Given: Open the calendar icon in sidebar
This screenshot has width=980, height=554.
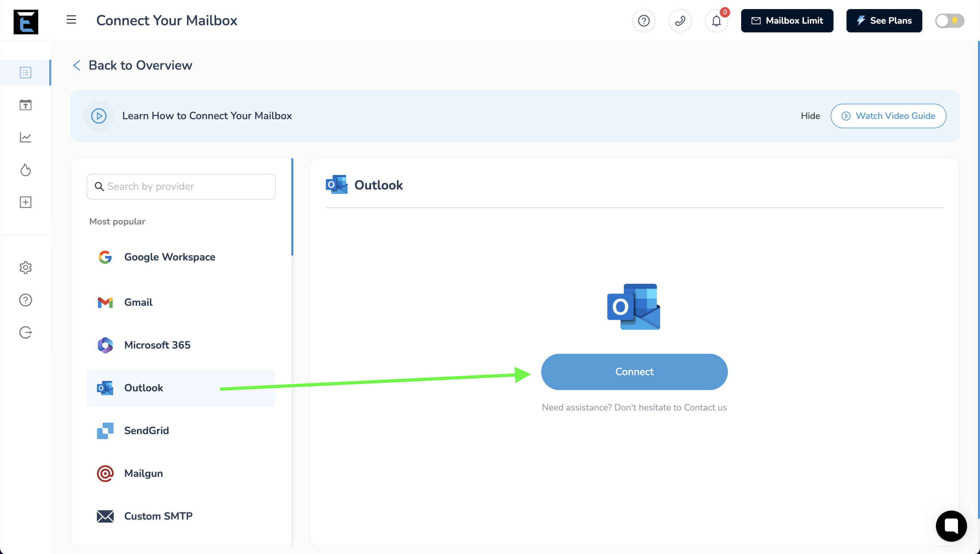Looking at the screenshot, I should coord(26,105).
